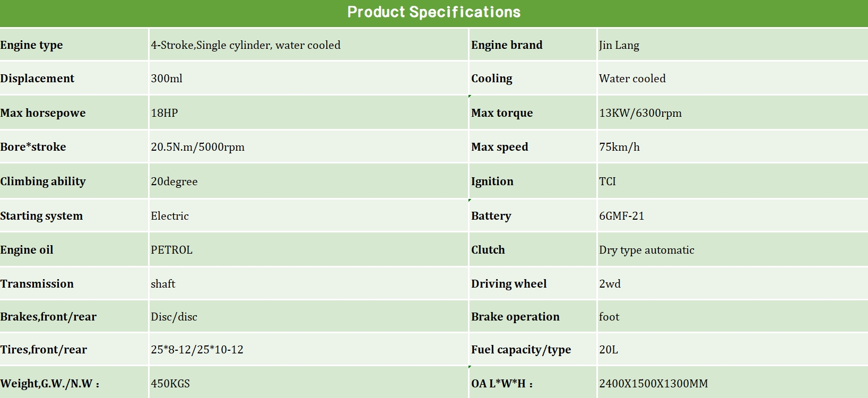Select the 2400X1500X1300MM dimensions value

click(x=653, y=384)
